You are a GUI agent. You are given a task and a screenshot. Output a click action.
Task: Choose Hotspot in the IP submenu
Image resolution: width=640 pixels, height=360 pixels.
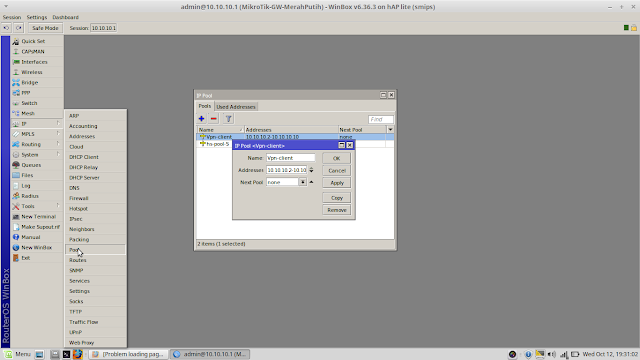coord(96,209)
